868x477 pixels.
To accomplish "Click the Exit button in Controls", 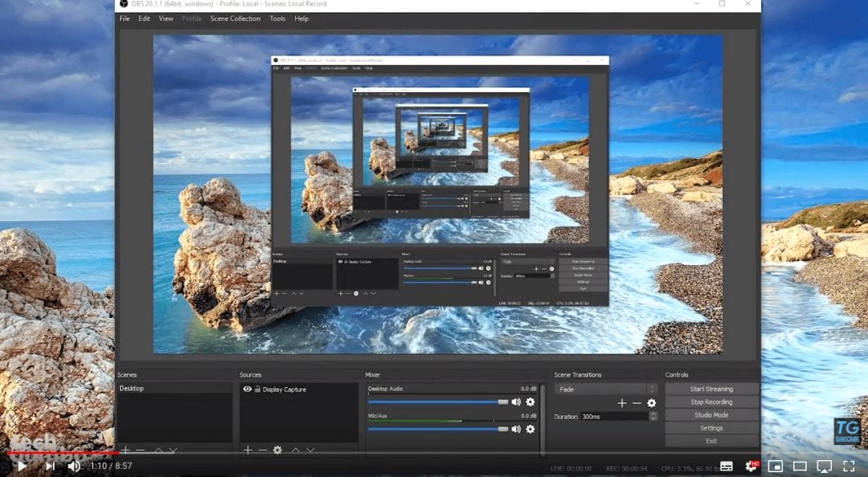I will 711,441.
